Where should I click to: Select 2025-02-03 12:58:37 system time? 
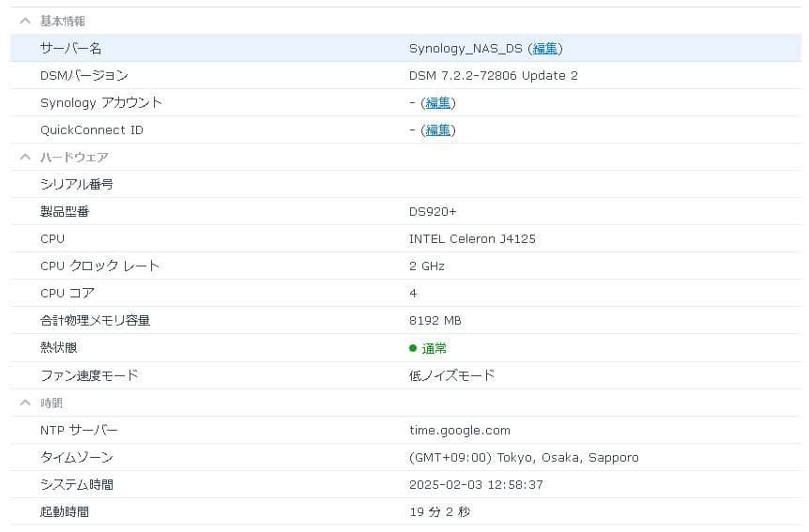click(x=476, y=484)
